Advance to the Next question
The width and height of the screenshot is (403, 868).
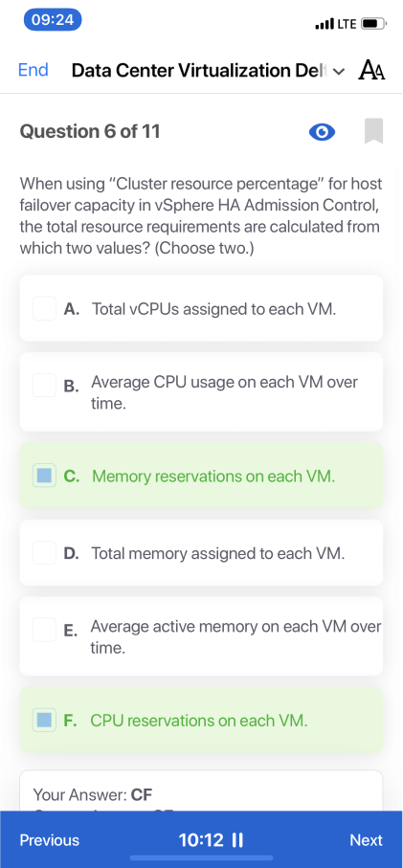coord(366,840)
